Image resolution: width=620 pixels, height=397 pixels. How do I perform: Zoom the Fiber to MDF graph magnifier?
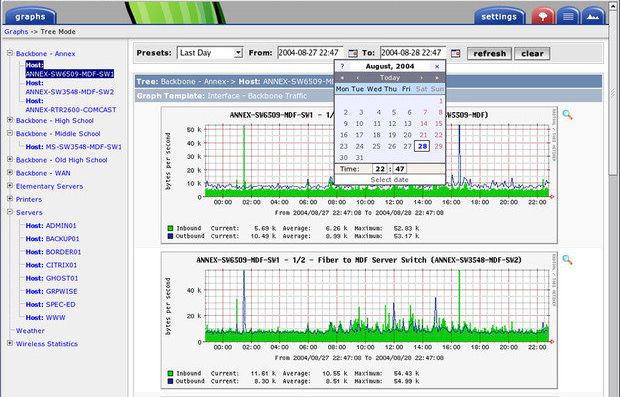coord(567,260)
